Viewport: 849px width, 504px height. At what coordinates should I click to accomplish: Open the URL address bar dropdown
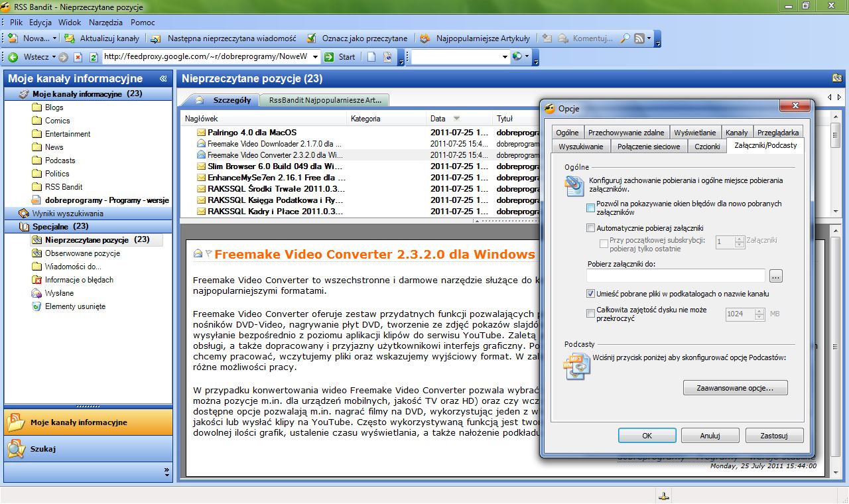point(315,57)
